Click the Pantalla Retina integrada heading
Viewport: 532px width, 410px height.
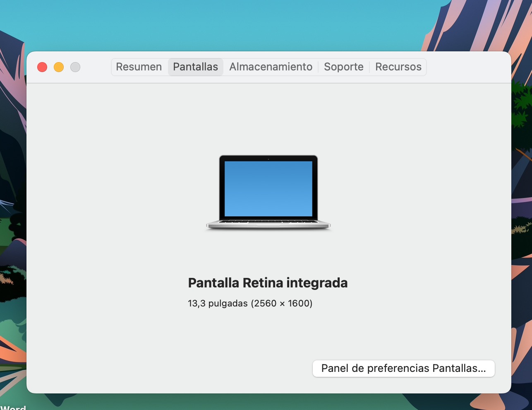[268, 283]
